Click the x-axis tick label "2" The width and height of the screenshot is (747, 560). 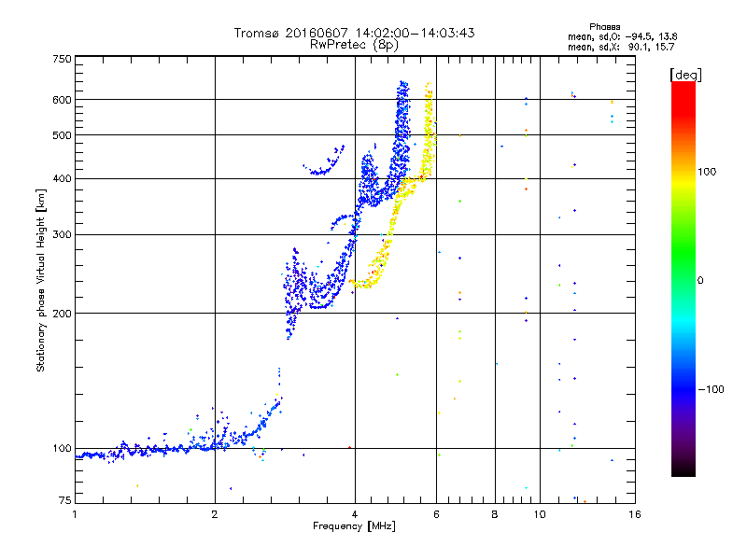coord(215,514)
